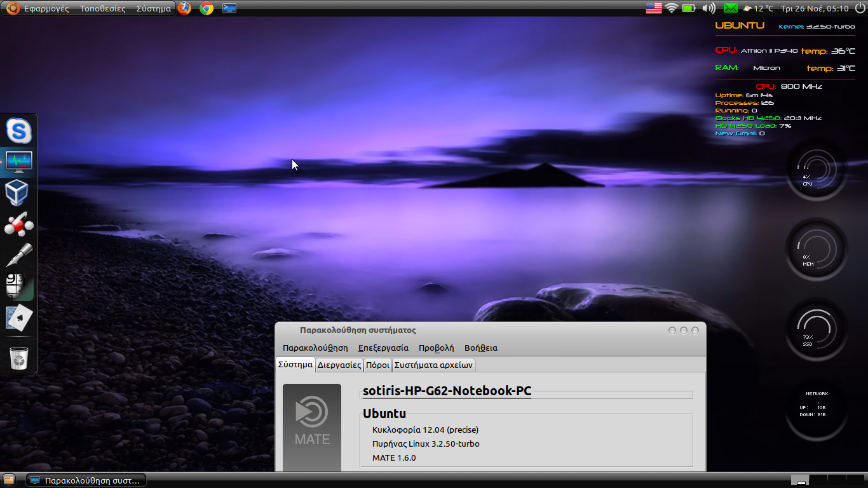Click the System Monitor dock icon
This screenshot has width=868, height=488.
pos(19,161)
